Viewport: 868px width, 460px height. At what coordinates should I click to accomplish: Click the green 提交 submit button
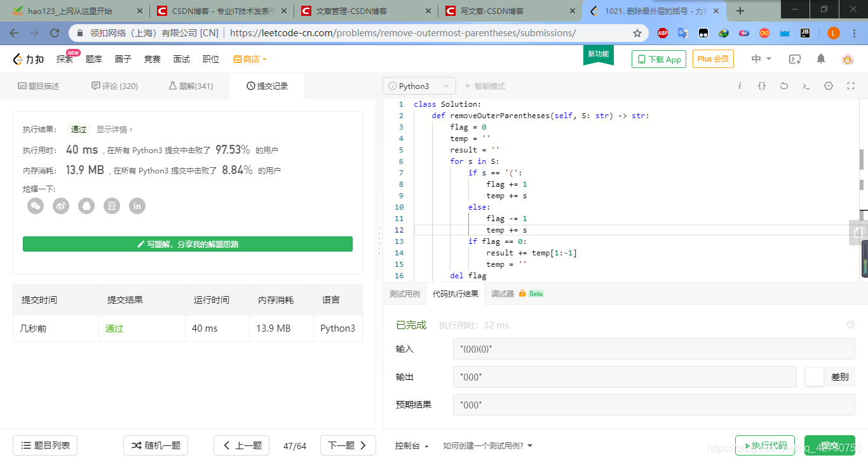click(829, 445)
